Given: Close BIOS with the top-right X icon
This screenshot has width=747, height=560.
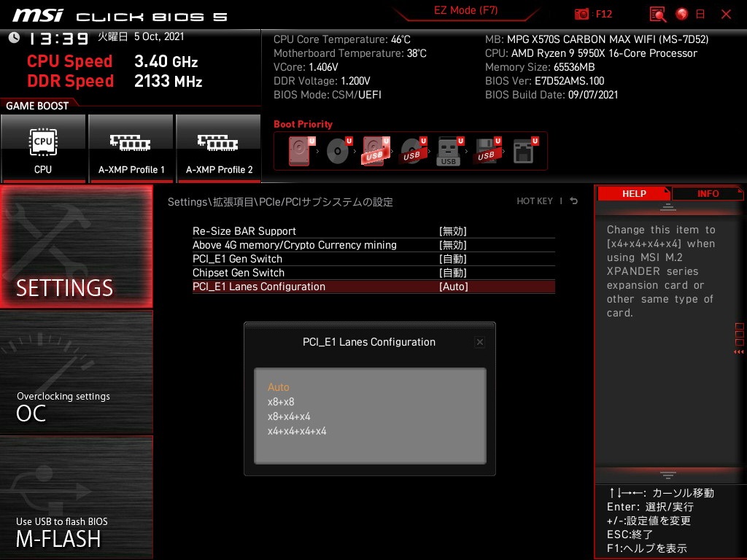Looking at the screenshot, I should 726,15.
